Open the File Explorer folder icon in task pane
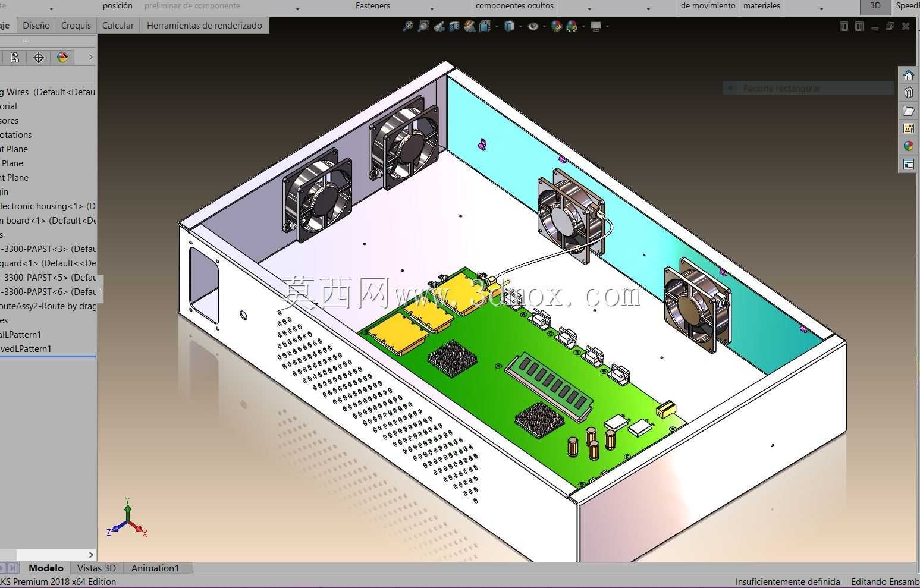Screen dimensions: 920x588 click(908, 111)
